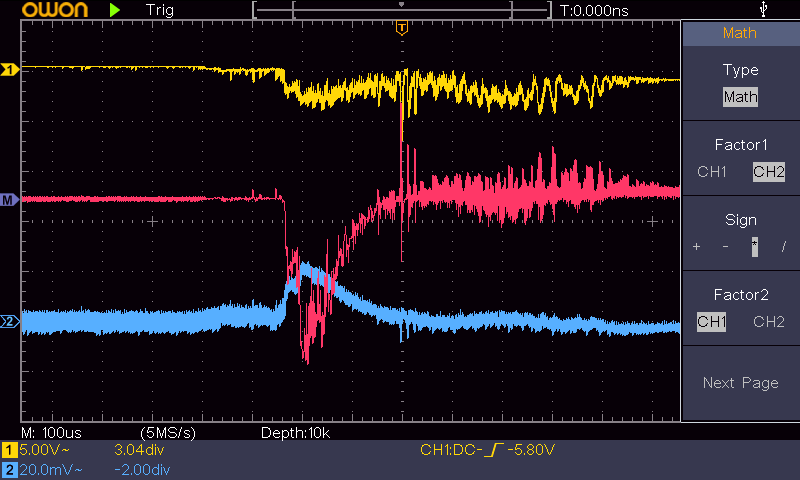
Task: Click the orange trigger position T marker
Action: click(401, 28)
